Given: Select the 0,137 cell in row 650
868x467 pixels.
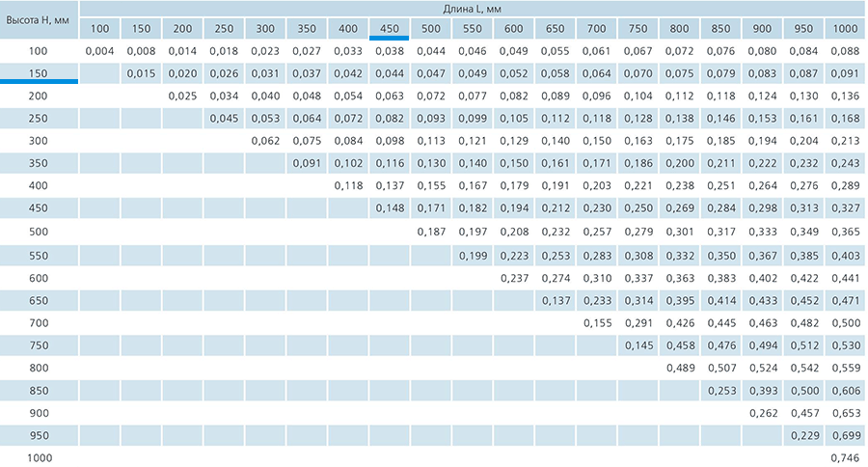Looking at the screenshot, I should [x=556, y=300].
